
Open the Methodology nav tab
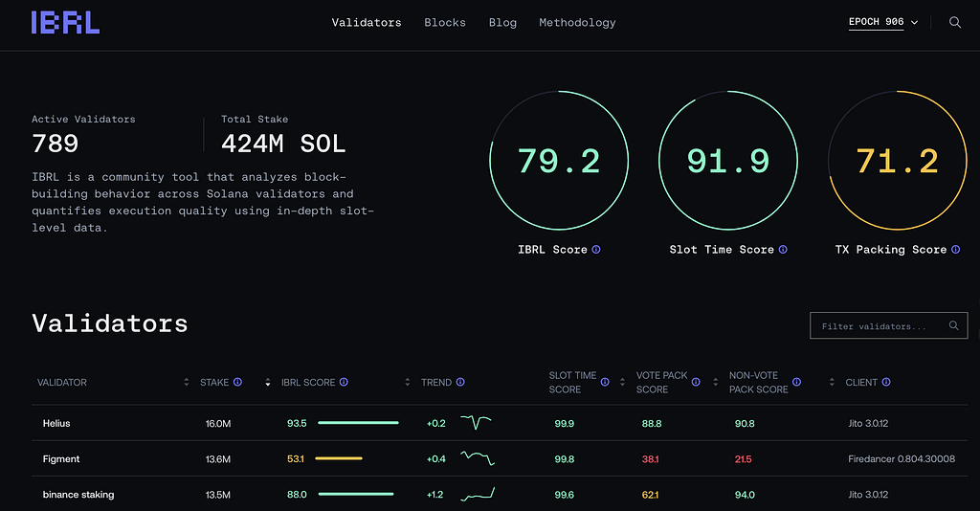577,23
